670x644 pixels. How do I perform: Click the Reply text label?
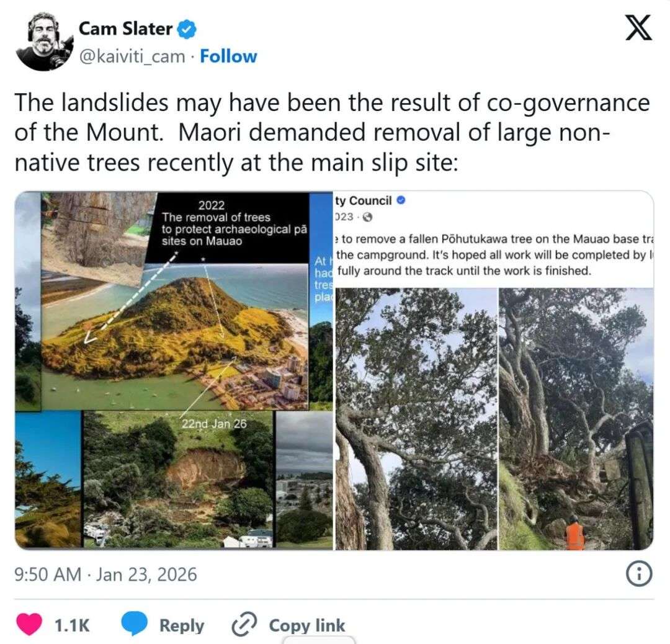(181, 625)
